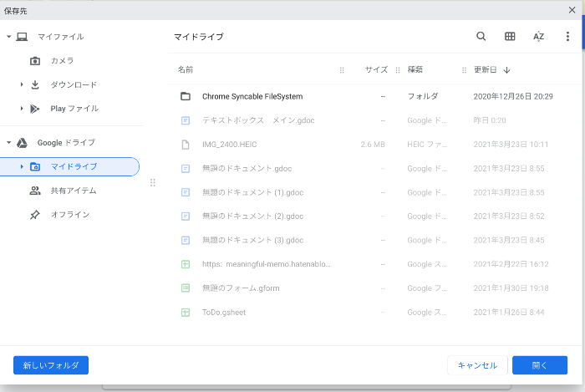
Task: Click テキストボックス メイン.gdoc file name
Action: coord(258,120)
